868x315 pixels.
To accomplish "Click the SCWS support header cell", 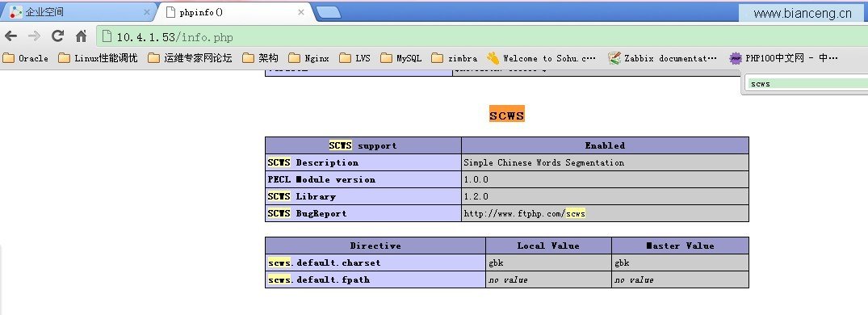I will [363, 145].
